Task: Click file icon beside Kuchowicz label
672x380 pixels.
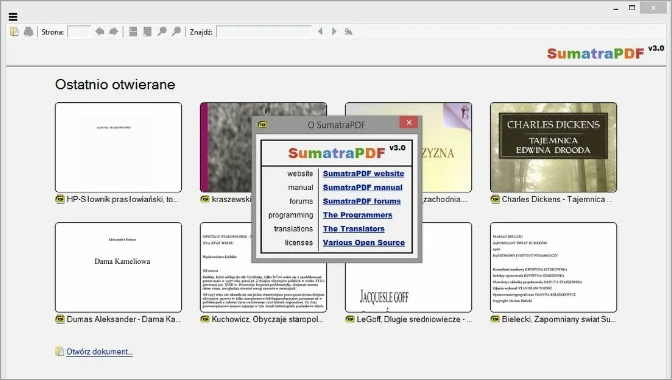Action: [205, 319]
